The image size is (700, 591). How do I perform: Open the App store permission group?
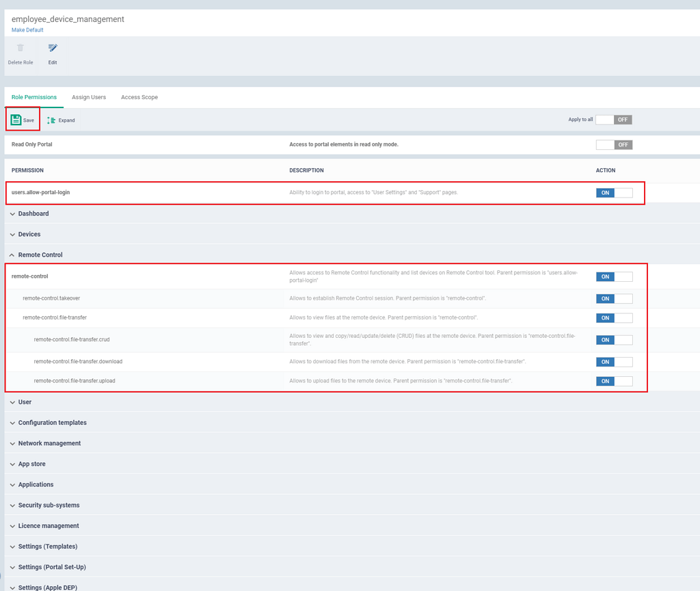point(31,464)
